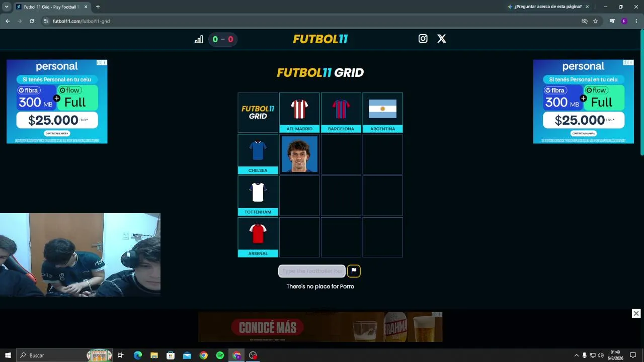Screen dimensions: 644x362
Task: Open the volume control in system tray
Action: pos(600,355)
